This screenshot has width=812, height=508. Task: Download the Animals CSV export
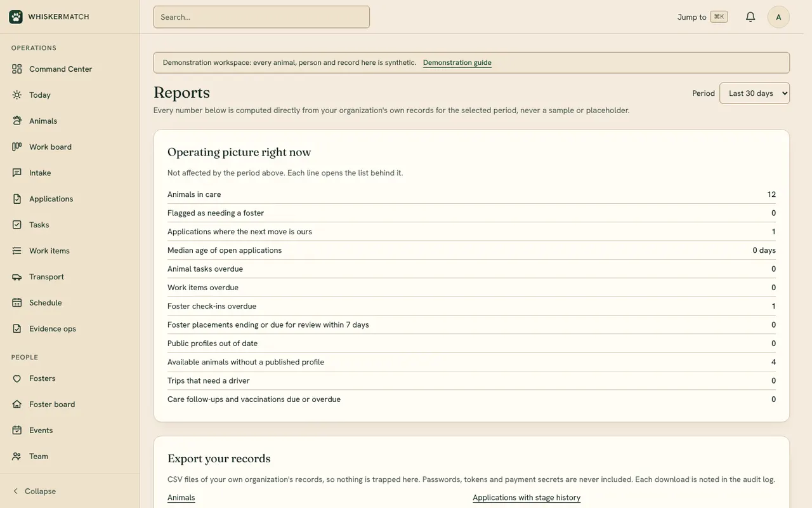click(x=181, y=498)
